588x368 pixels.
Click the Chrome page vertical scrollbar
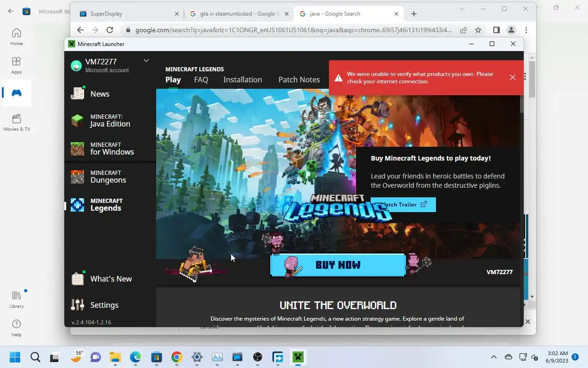tap(532, 79)
